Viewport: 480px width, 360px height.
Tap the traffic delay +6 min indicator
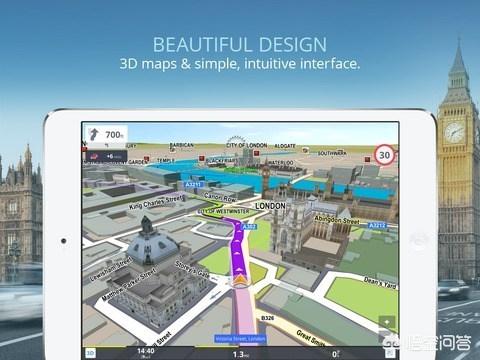click(106, 156)
